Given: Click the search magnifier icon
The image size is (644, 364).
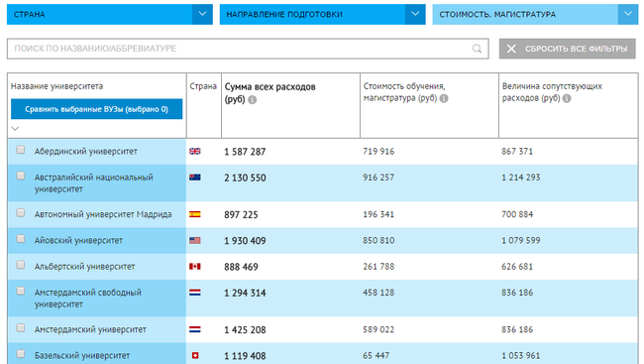Looking at the screenshot, I should pos(477,49).
